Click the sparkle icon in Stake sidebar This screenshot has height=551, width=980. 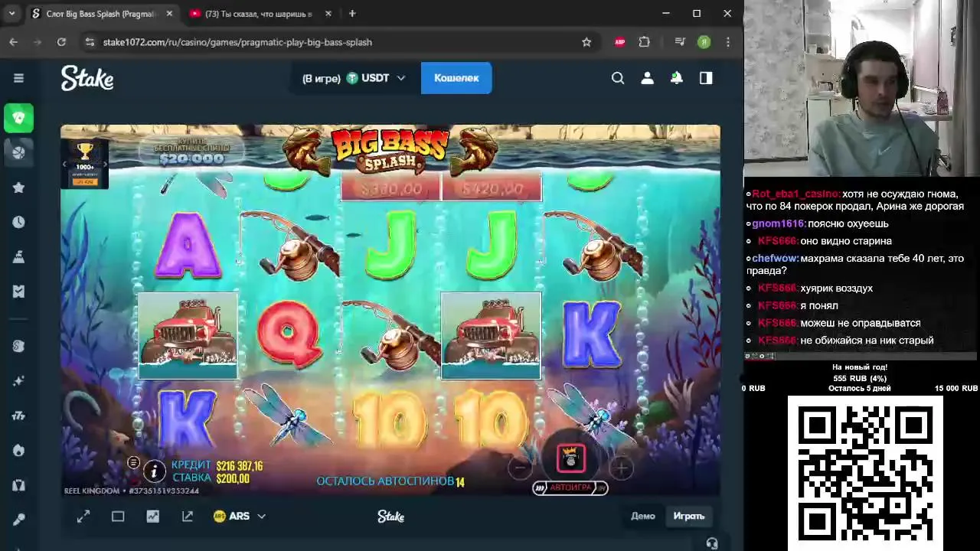point(18,381)
